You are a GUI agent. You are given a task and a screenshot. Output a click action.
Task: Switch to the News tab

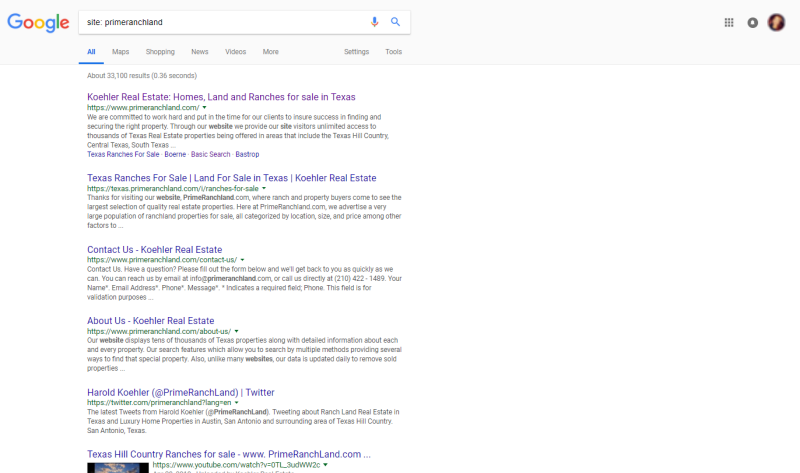tap(199, 52)
